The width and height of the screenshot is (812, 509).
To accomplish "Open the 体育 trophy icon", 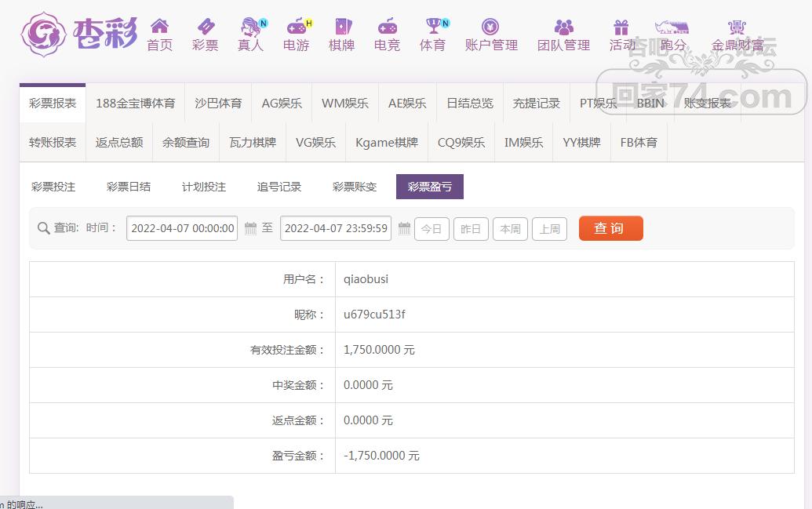I will click(432, 27).
